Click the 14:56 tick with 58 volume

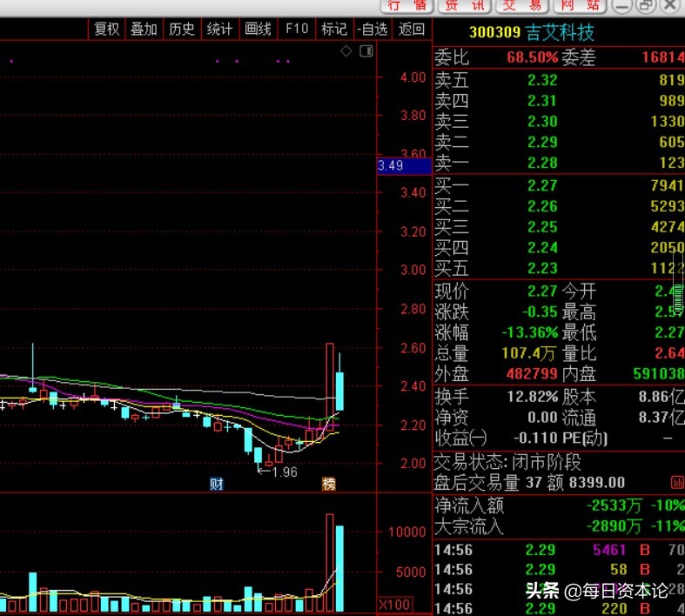[559, 570]
